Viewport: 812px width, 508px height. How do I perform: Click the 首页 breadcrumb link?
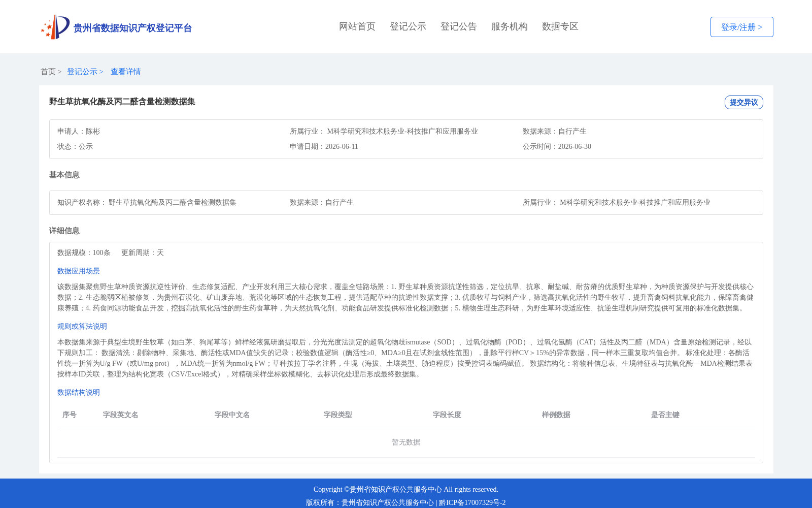click(x=48, y=72)
